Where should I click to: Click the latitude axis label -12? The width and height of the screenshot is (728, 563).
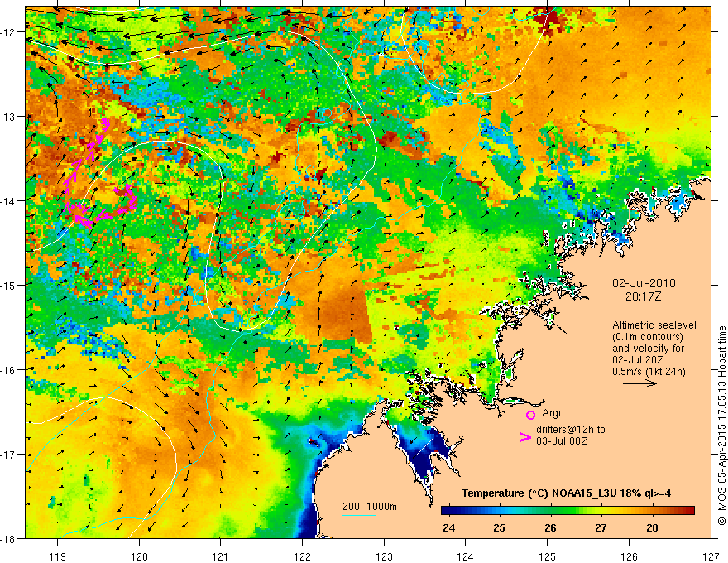[9, 32]
